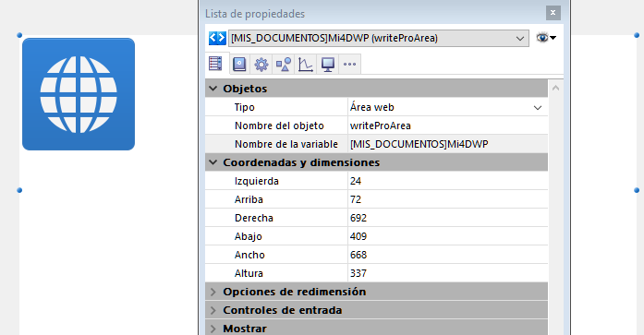The width and height of the screenshot is (644, 335).
Task: Open the book-shaped property tab icon
Action: [x=239, y=65]
